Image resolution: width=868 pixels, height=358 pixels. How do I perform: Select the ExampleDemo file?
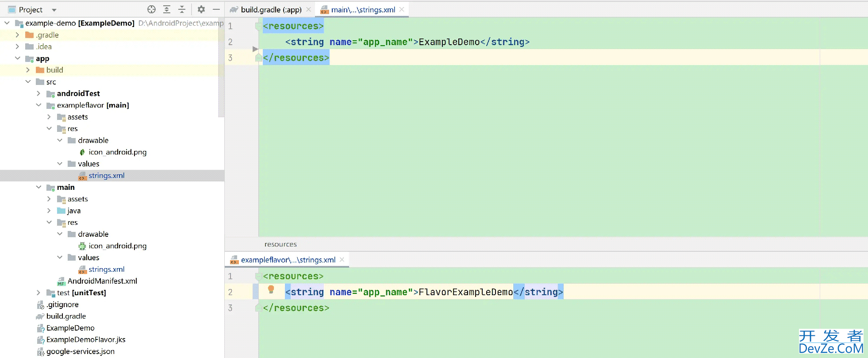pyautogui.click(x=70, y=328)
